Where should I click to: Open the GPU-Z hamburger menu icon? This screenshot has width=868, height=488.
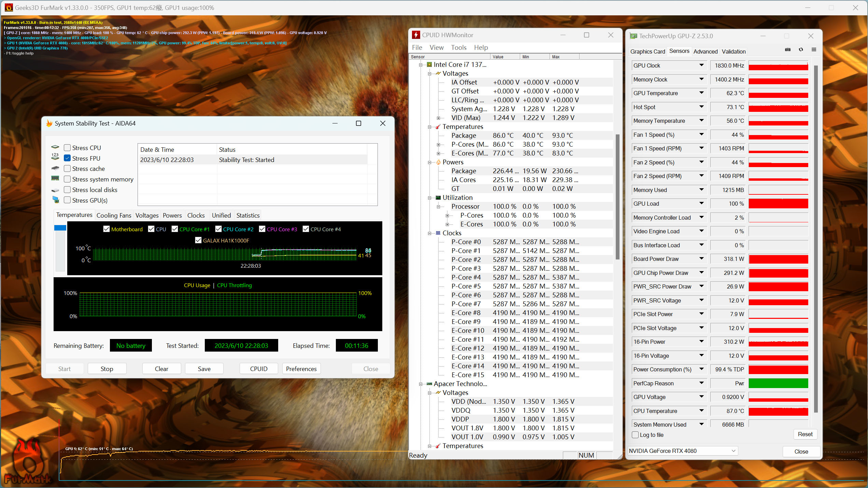(x=814, y=50)
